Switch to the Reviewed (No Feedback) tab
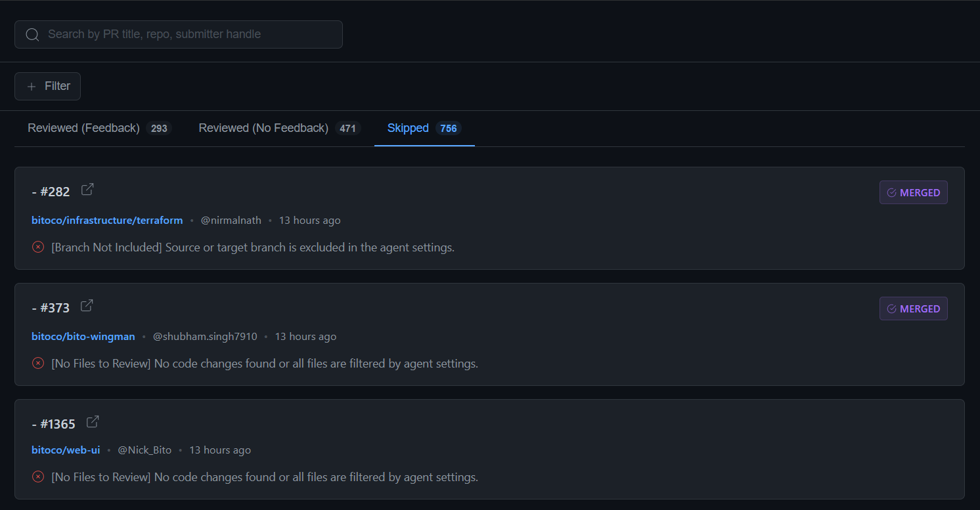The image size is (980, 510). point(263,128)
